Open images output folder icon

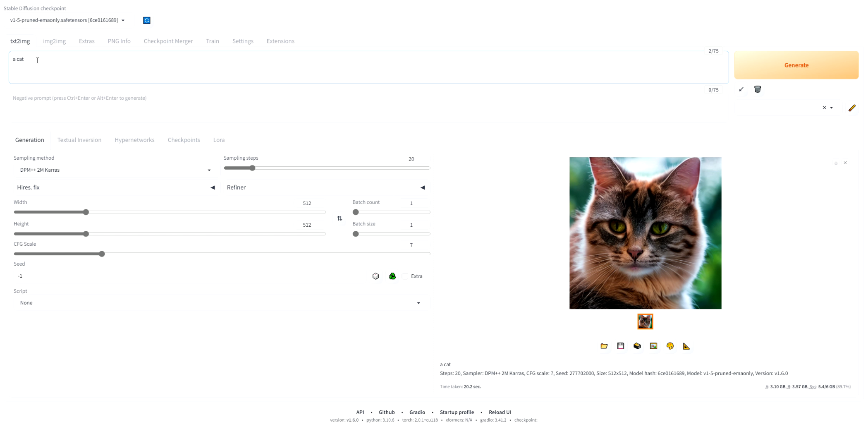pyautogui.click(x=604, y=346)
